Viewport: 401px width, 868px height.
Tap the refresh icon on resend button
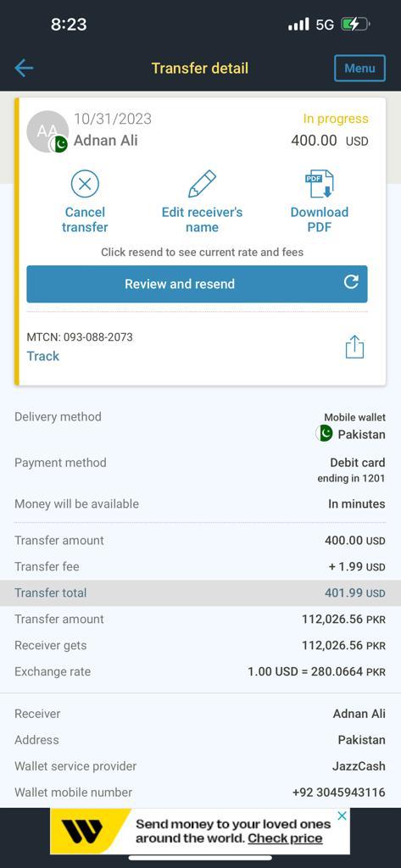pos(351,281)
